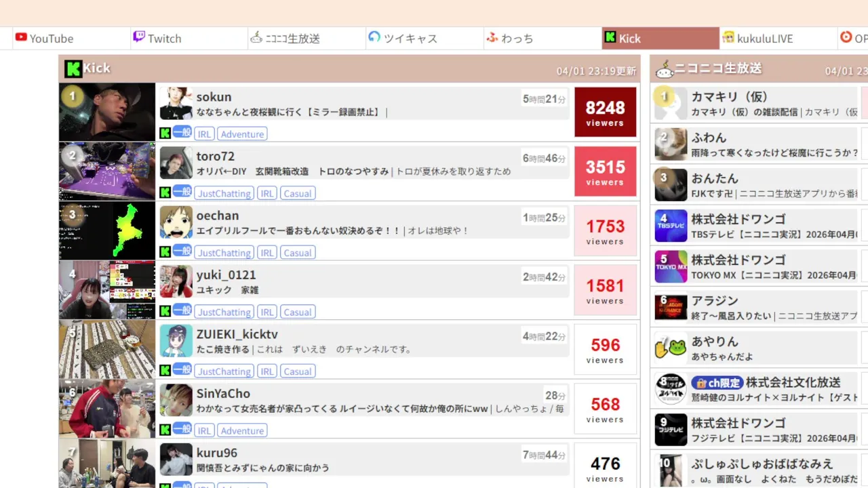This screenshot has height=488, width=868.
Task: Click oechan's profile avatar
Action: tap(176, 222)
